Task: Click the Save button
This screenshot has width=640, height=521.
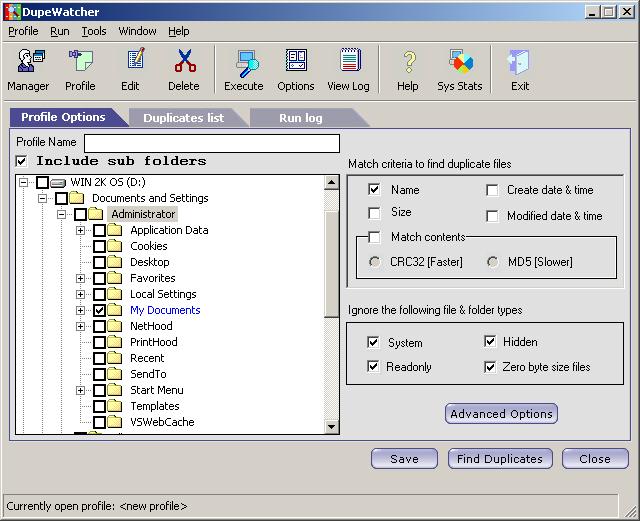Action: 404,459
